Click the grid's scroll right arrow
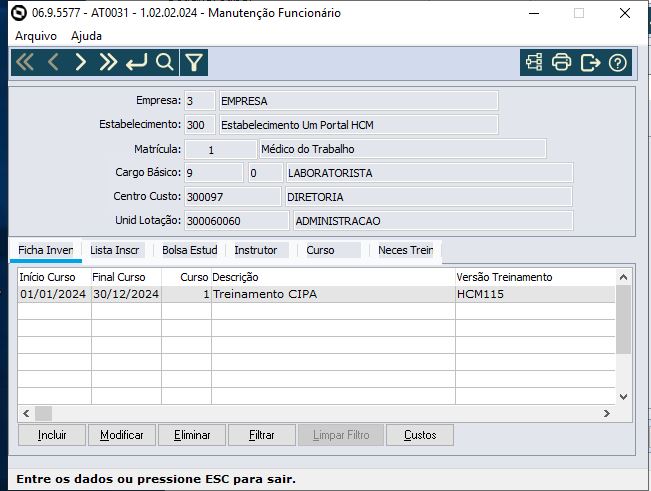This screenshot has height=491, width=651. (x=607, y=413)
